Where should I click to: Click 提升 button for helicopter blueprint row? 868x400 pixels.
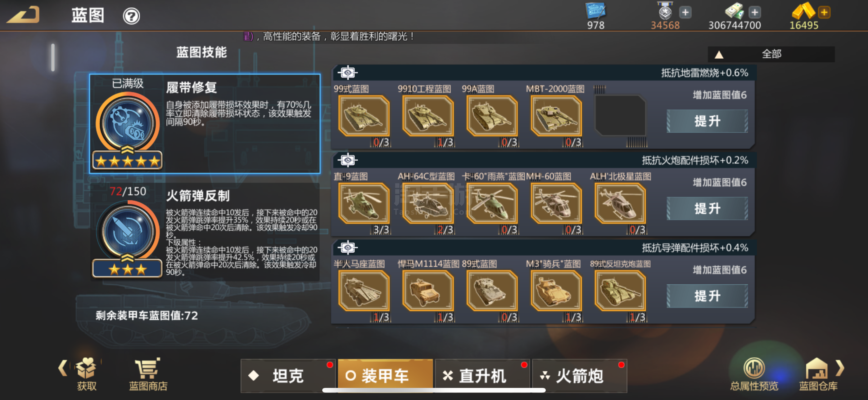click(x=707, y=208)
